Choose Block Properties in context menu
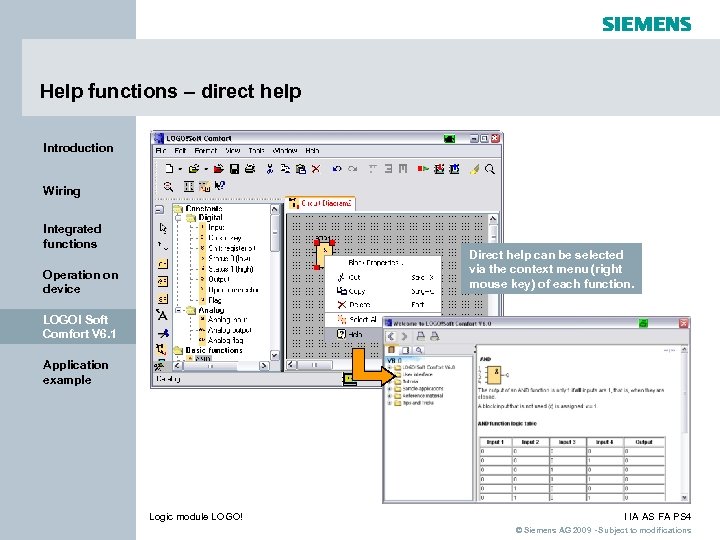Viewport: 720px width, 540px height. 383,263
